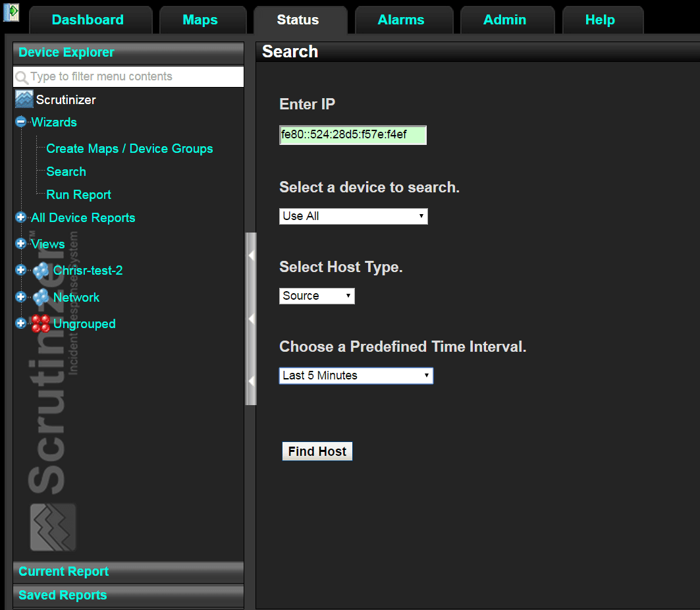Click the green arrow icon beside the Dashboard tab
Screen dimensions: 700x610
pos(11,12)
